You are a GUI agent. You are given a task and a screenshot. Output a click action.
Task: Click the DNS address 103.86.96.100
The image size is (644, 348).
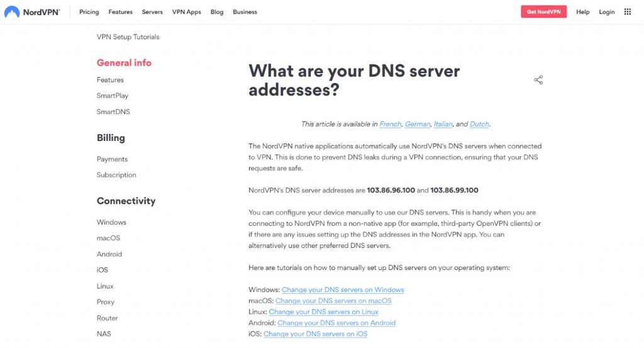(391, 190)
